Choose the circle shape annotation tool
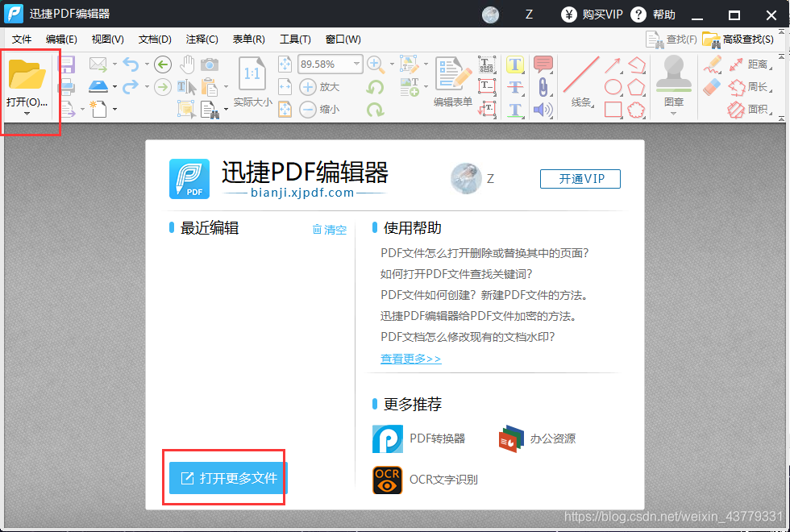This screenshot has width=790, height=532. coord(613,87)
